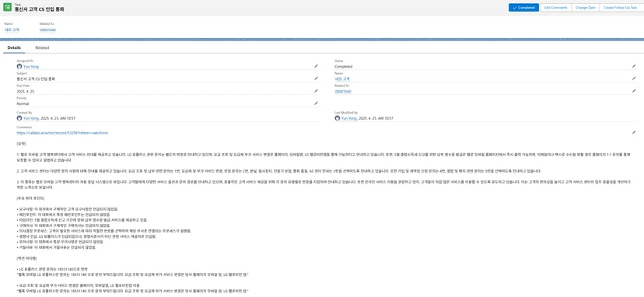Open header Related To link 00001040
644x297 pixels.
coord(48,30)
